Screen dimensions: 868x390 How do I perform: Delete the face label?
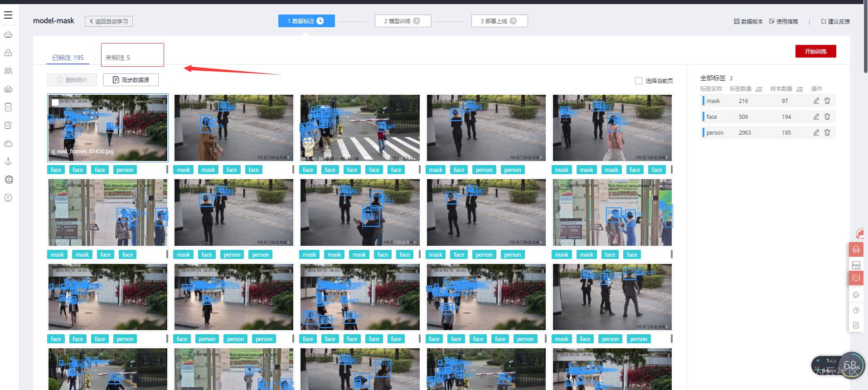click(827, 117)
